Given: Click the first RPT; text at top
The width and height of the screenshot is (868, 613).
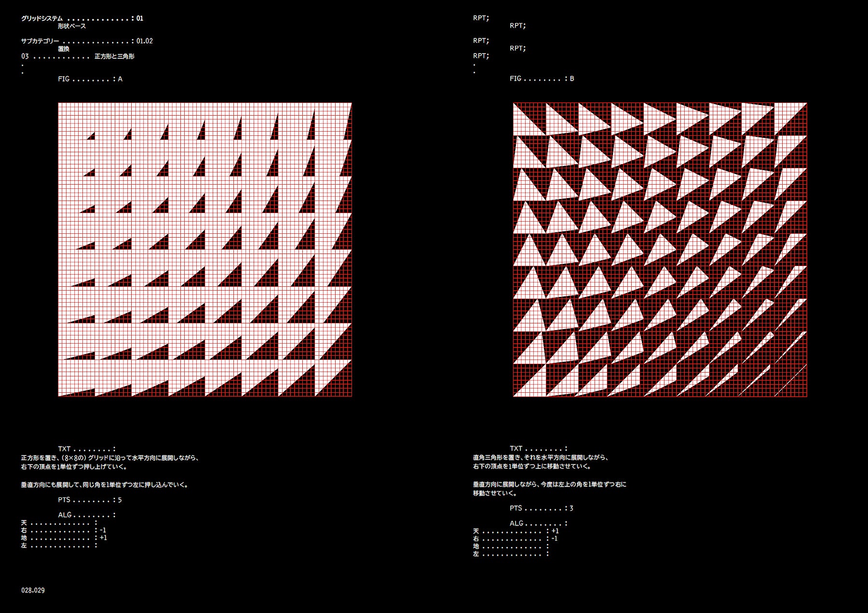Looking at the screenshot, I should coord(481,18).
